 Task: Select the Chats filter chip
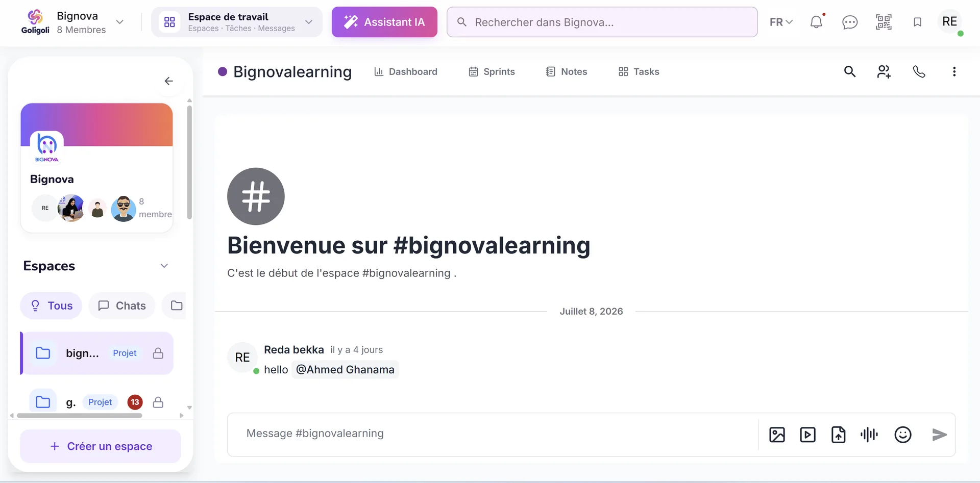tap(121, 306)
